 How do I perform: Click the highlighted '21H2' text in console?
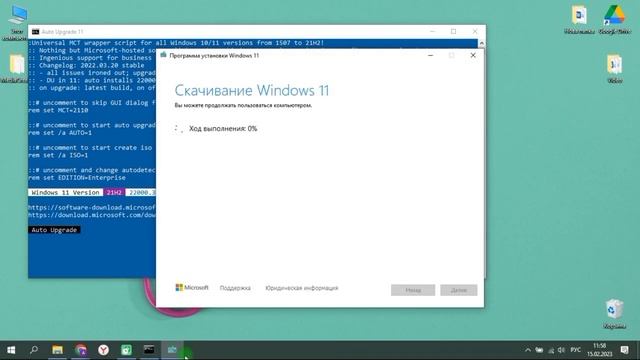pyautogui.click(x=114, y=192)
